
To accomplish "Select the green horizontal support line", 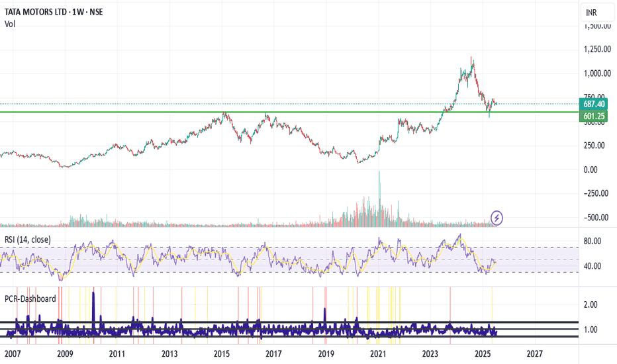I will pos(289,112).
